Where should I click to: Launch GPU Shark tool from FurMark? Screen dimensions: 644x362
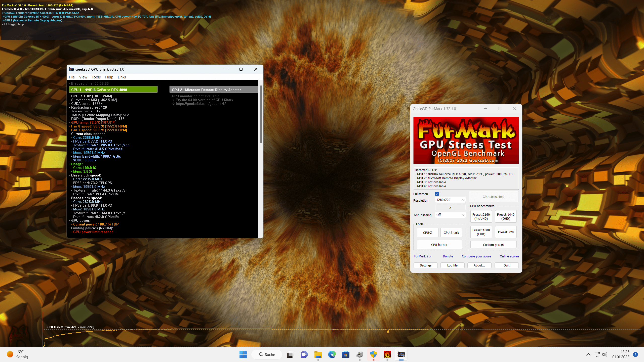coord(451,233)
